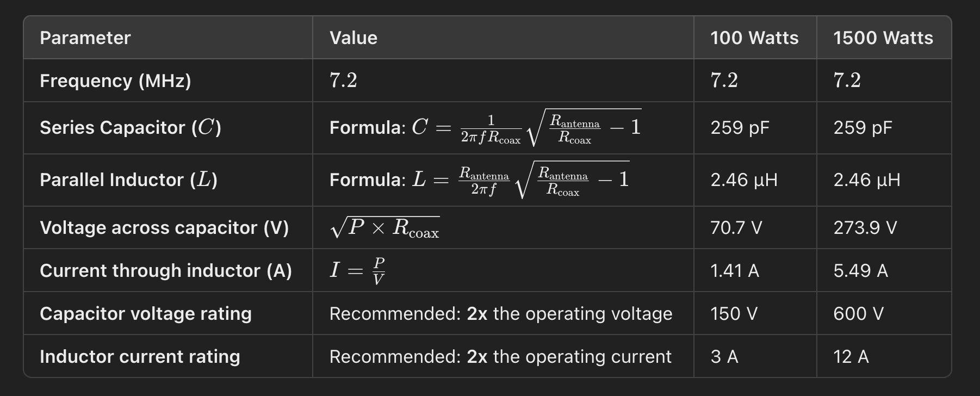
Task: Click the I = P/V formula
Action: (357, 270)
